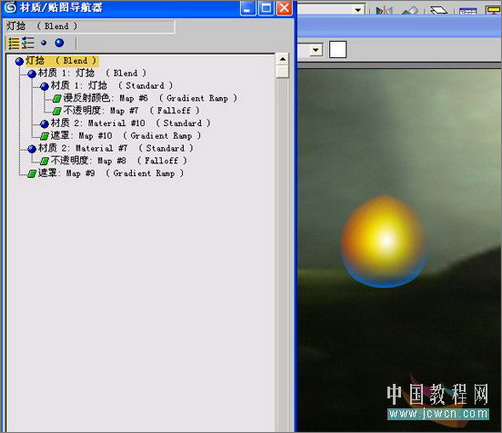This screenshot has height=433, width=502.
Task: Switch to the View List + Icons display
Action: (28, 43)
